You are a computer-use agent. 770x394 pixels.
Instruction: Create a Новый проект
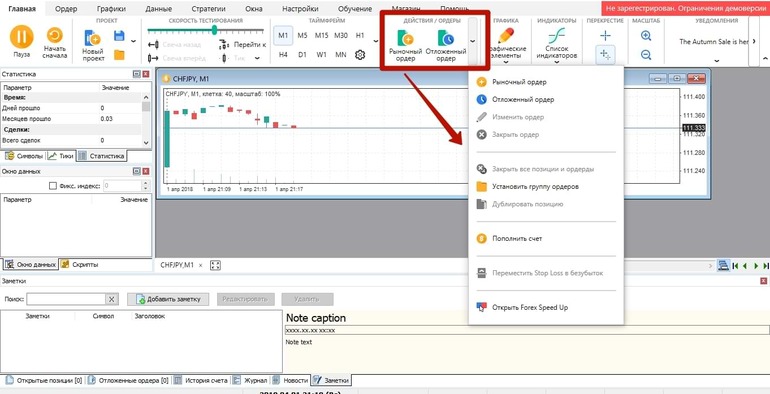[x=93, y=45]
